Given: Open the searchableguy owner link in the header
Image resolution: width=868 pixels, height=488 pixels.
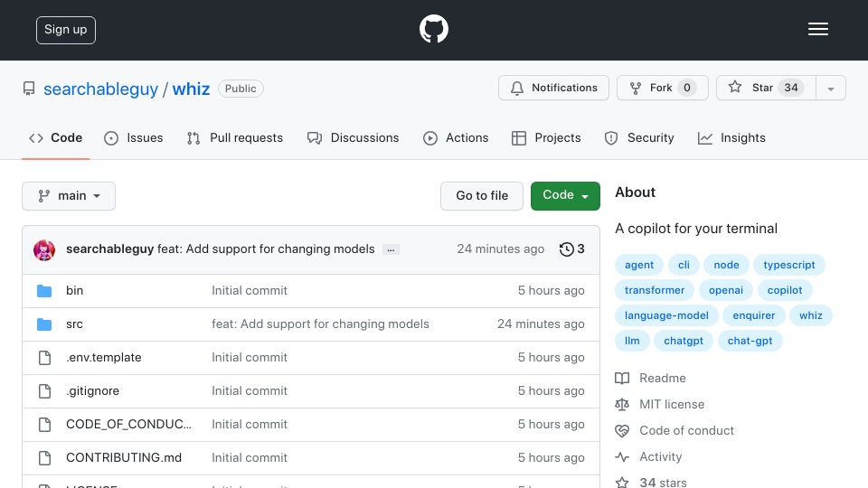Looking at the screenshot, I should pyautogui.click(x=100, y=89).
